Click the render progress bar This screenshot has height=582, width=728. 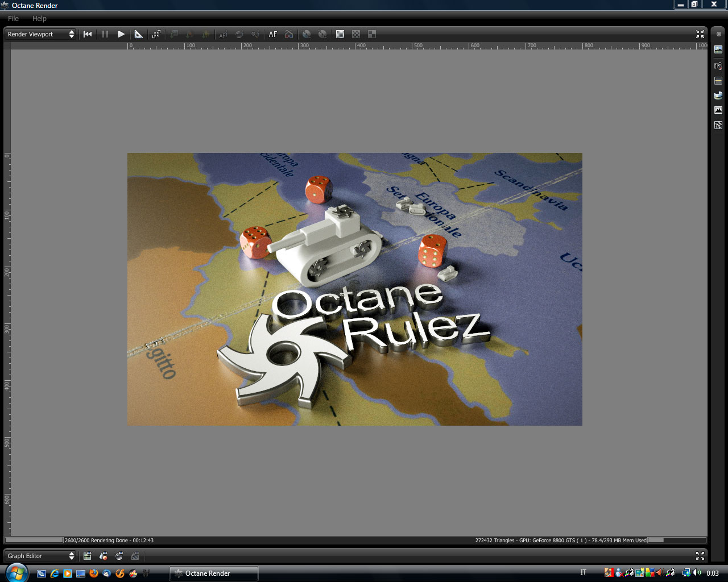pyautogui.click(x=34, y=541)
